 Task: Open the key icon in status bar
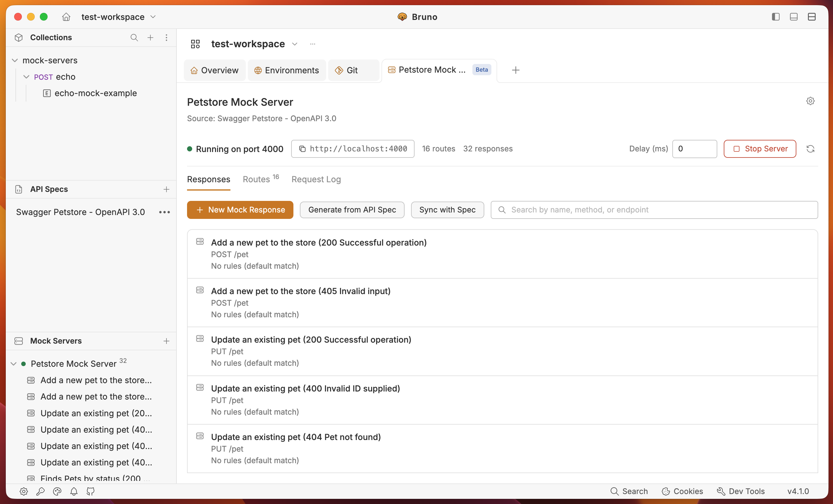[x=40, y=491]
